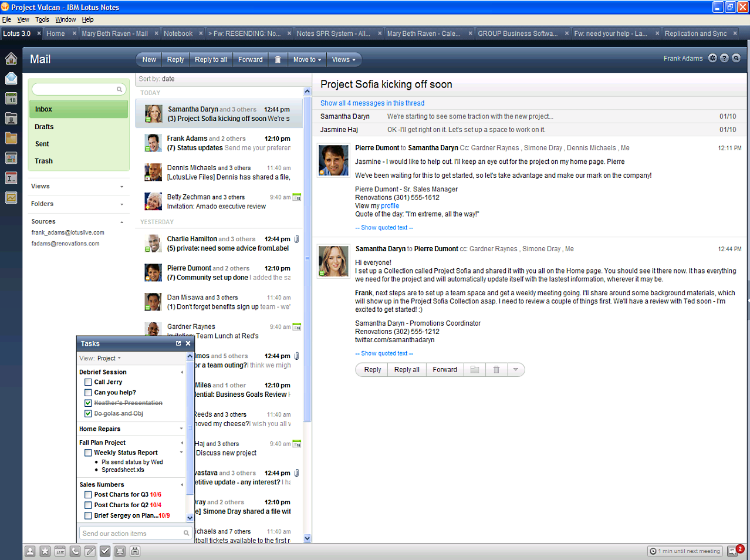This screenshot has width=750, height=560.
Task: Check the Can you help? task
Action: tap(88, 393)
